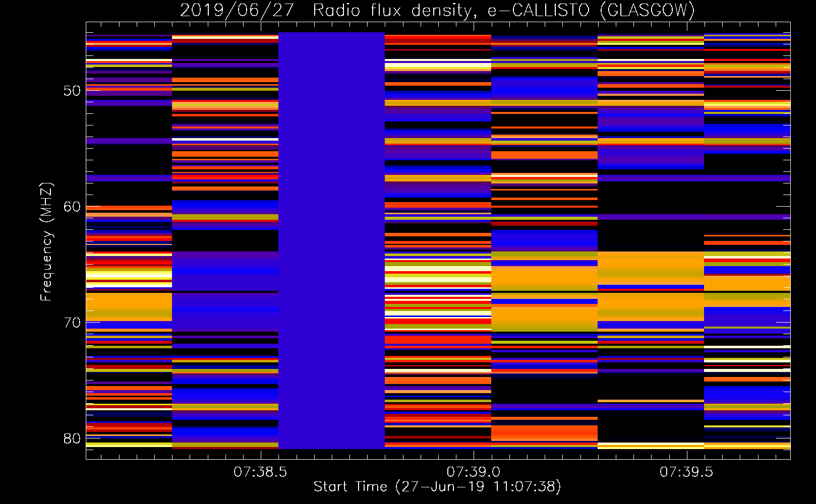Click the 07:38.5 time tick label

point(260,472)
